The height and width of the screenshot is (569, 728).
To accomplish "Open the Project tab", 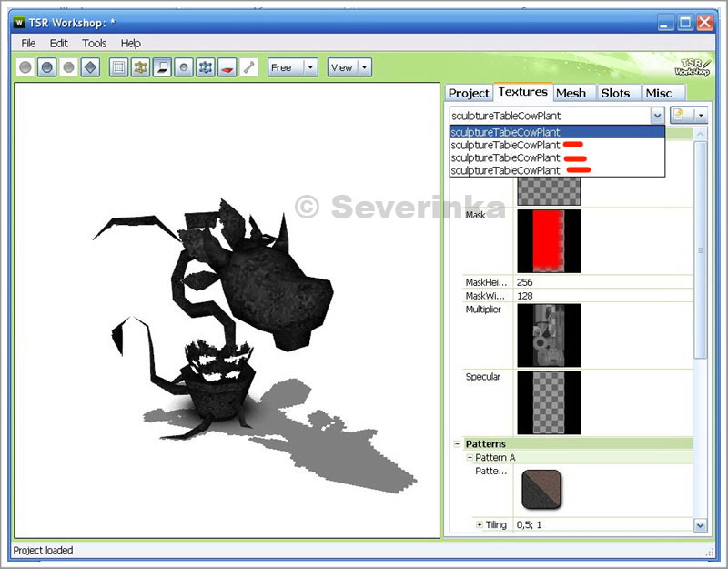I will 469,93.
